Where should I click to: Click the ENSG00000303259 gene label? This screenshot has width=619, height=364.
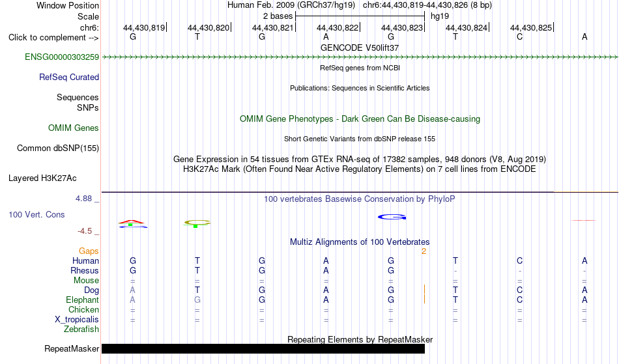(x=62, y=57)
